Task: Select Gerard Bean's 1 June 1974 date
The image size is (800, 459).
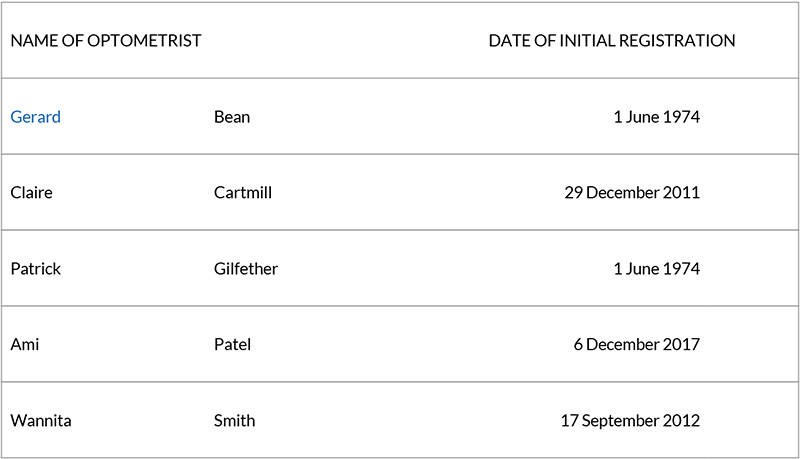Action: (x=656, y=117)
